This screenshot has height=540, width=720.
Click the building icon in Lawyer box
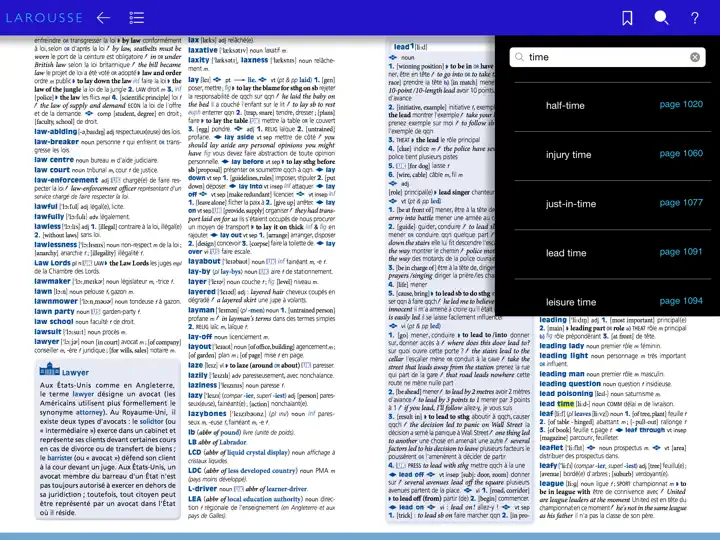(50, 369)
